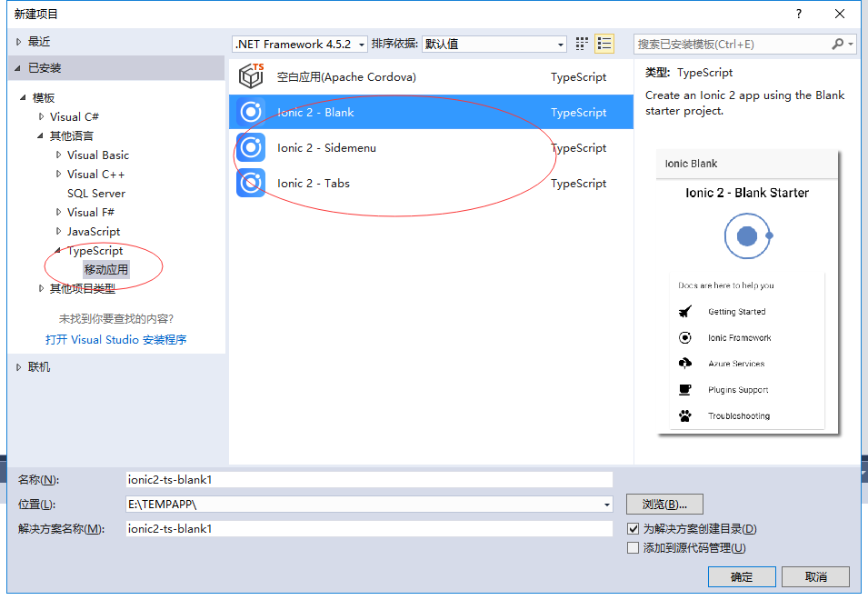Select SQL Server in the tree

click(x=96, y=193)
